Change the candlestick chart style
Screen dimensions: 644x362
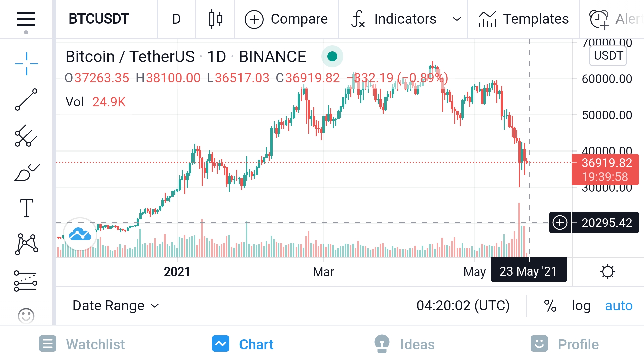coord(216,19)
